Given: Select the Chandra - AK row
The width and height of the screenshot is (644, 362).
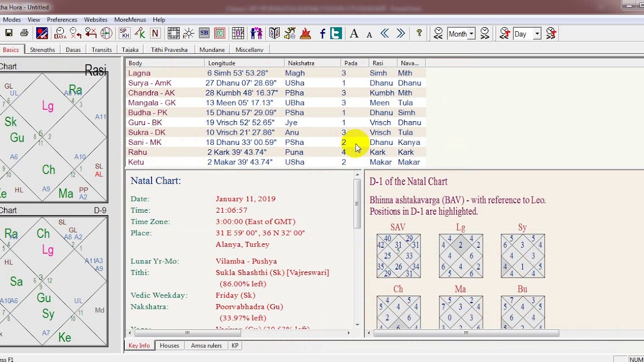Looking at the screenshot, I should 275,93.
